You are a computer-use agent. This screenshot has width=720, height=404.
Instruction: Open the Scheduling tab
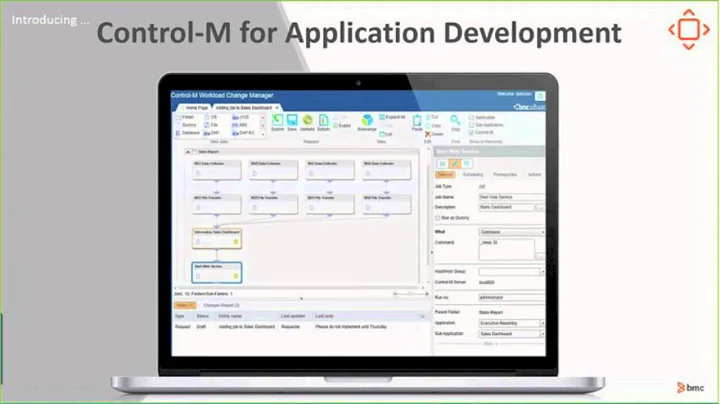coord(472,174)
